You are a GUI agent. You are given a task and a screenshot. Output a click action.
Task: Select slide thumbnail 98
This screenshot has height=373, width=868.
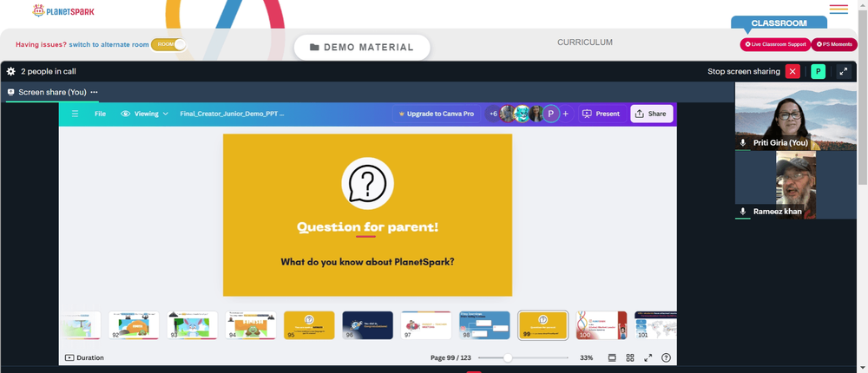tap(485, 325)
